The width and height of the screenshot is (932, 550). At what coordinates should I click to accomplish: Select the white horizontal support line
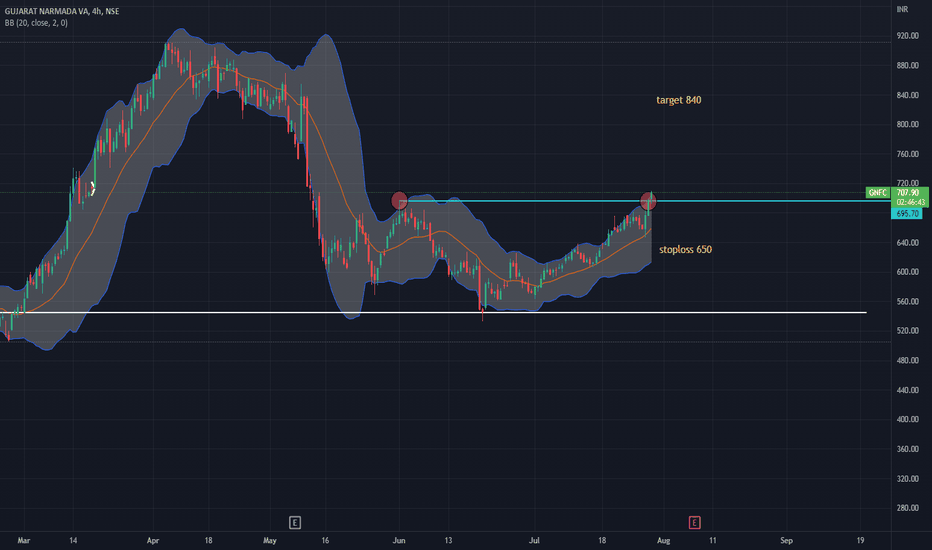click(433, 312)
